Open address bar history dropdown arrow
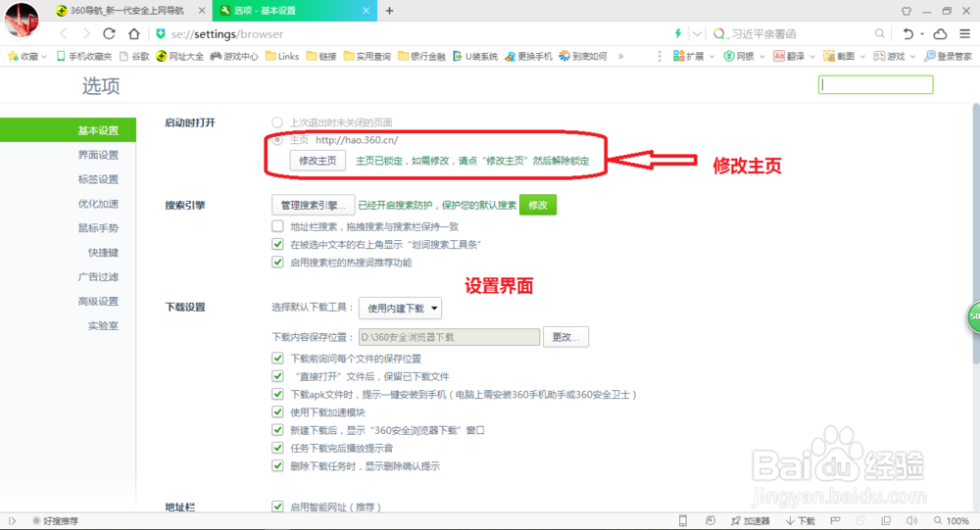Image resolution: width=980 pixels, height=530 pixels. pos(697,33)
